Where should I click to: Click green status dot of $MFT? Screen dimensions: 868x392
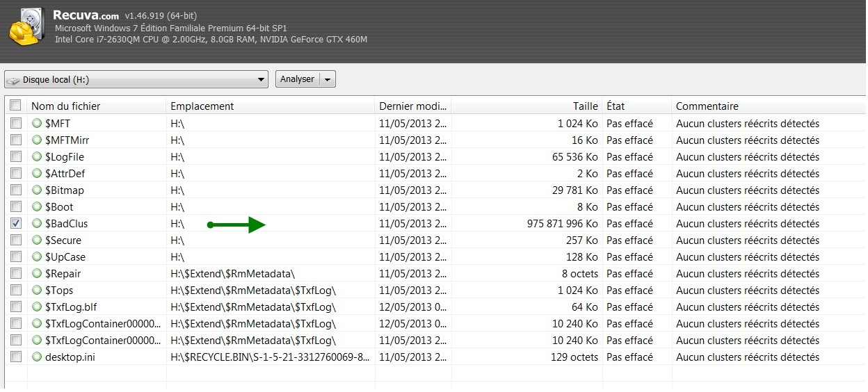pos(38,124)
